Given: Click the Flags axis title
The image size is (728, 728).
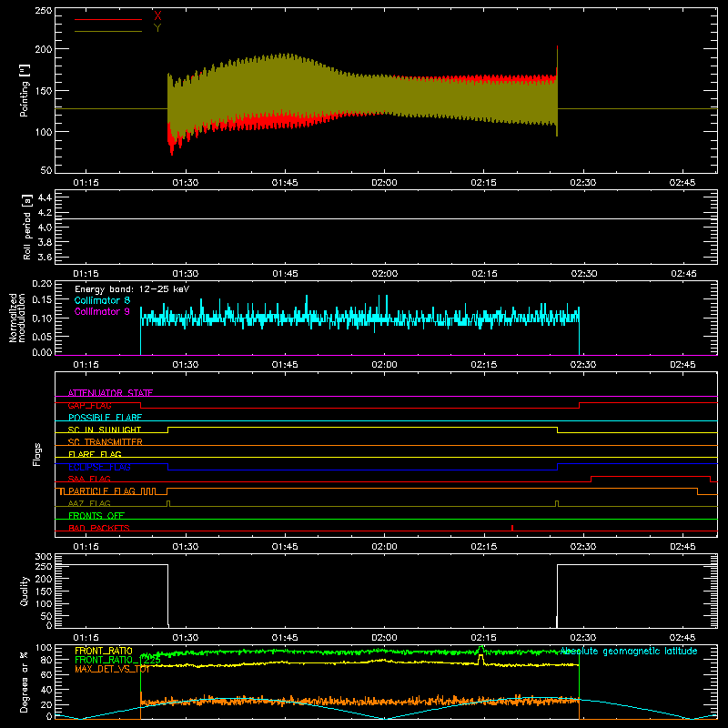Looking at the screenshot, I should (36, 454).
